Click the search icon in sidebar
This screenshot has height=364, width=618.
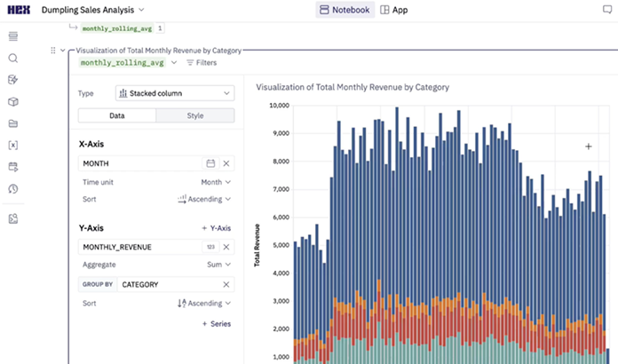[x=13, y=59]
